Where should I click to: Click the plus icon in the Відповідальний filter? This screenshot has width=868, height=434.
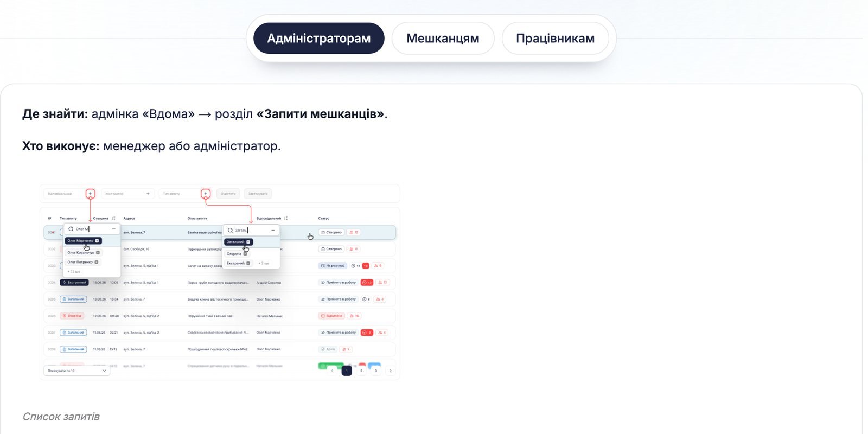pyautogui.click(x=91, y=194)
